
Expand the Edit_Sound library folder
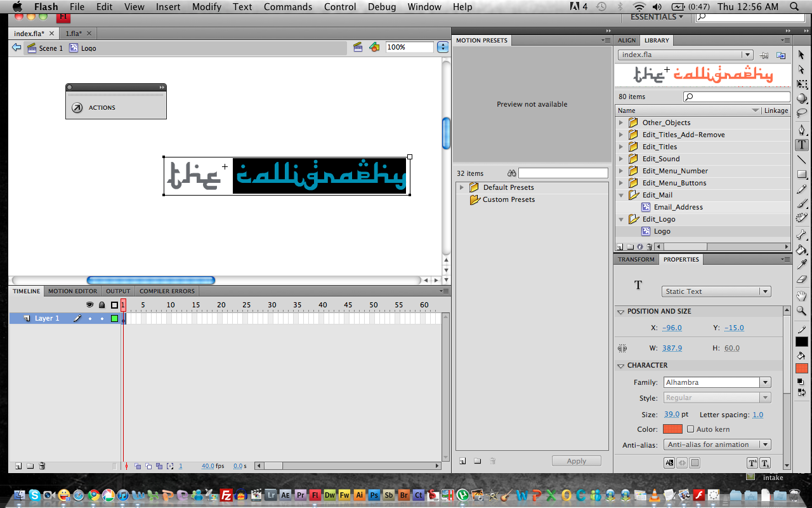coord(621,159)
